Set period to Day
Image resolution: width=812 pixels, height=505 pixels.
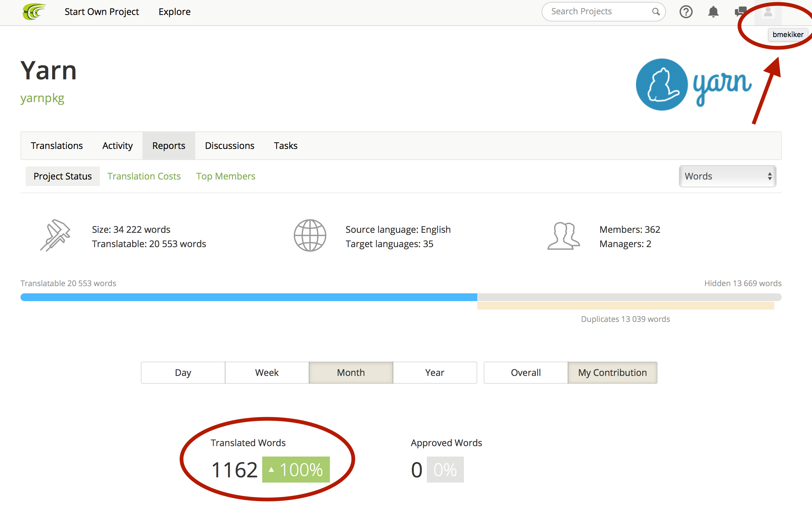click(183, 372)
